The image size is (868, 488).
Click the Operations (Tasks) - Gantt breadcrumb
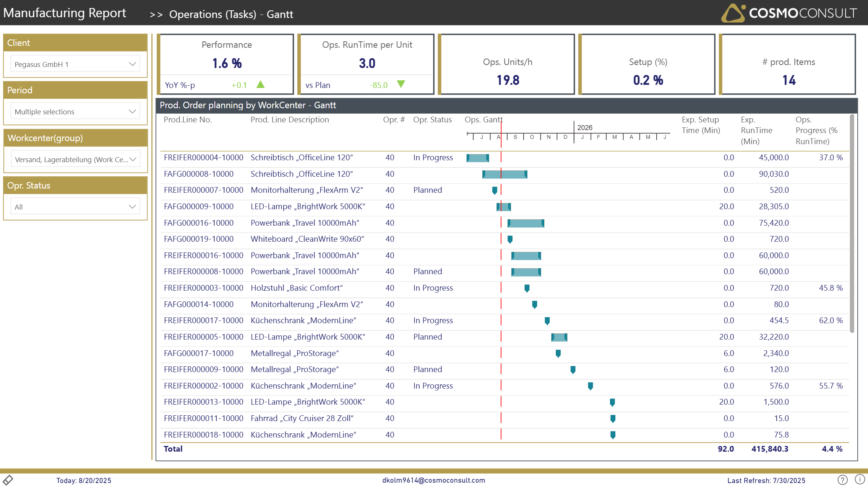tap(231, 15)
